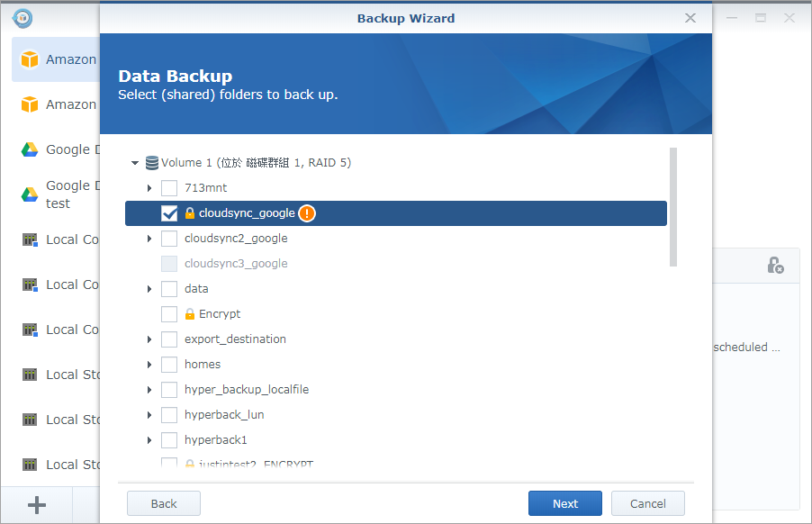This screenshot has height=524, width=812.
Task: Click the Hyper Backup icon top-left
Action: [22, 17]
